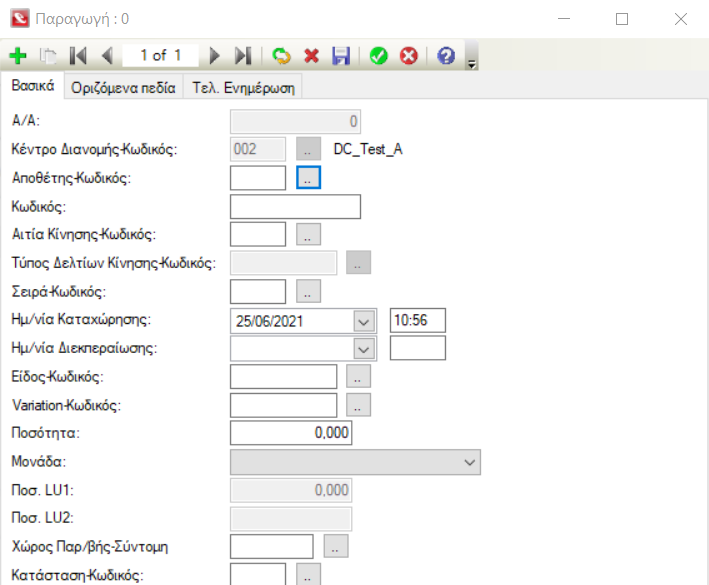Click the Ημ/νία Διεκπεραίωσης time field
This screenshot has height=585, width=709.
click(418, 348)
